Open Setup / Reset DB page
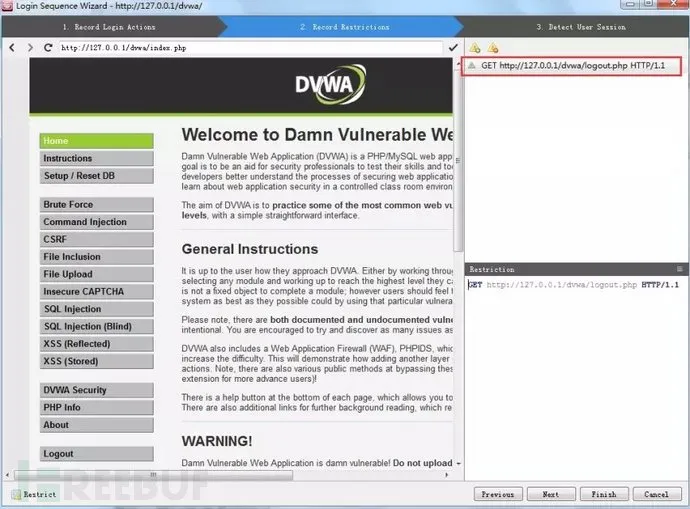Viewport: 690px width, 509px height. (96, 176)
